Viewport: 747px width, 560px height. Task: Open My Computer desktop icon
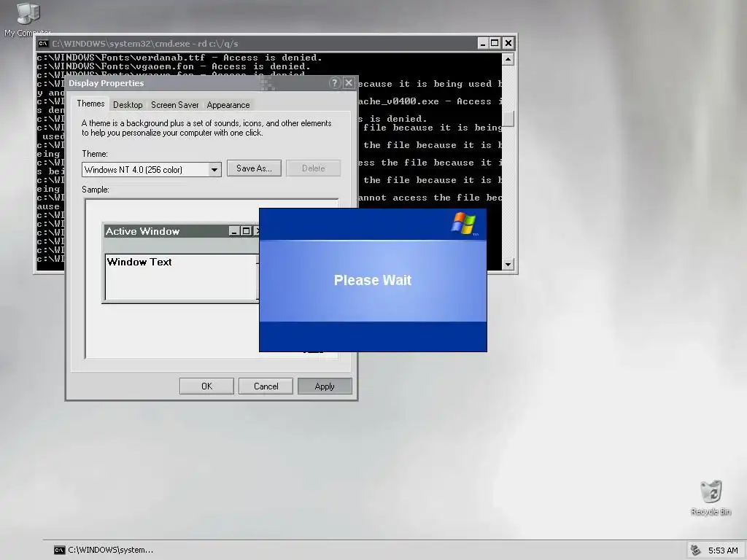point(28,19)
